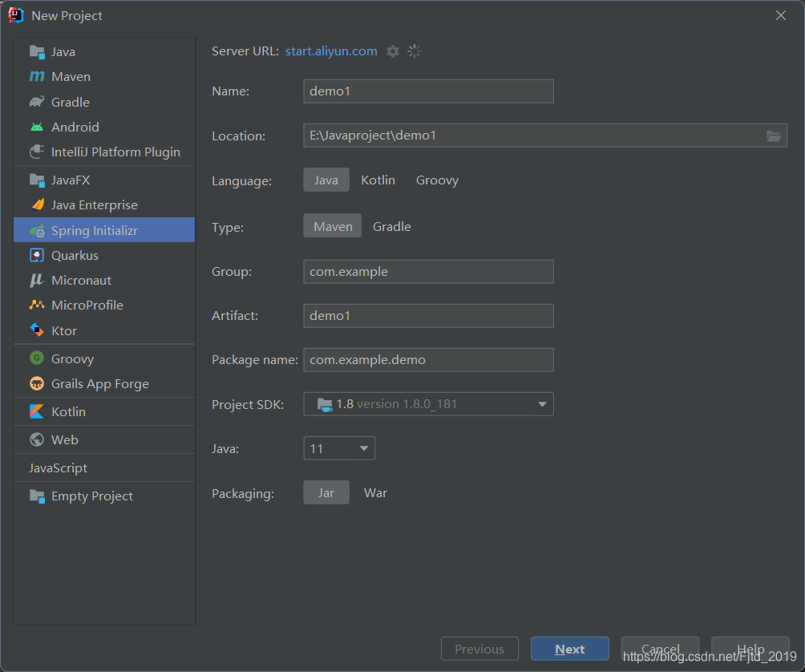
Task: Click the Java Enterprise icon
Action: pyautogui.click(x=38, y=204)
